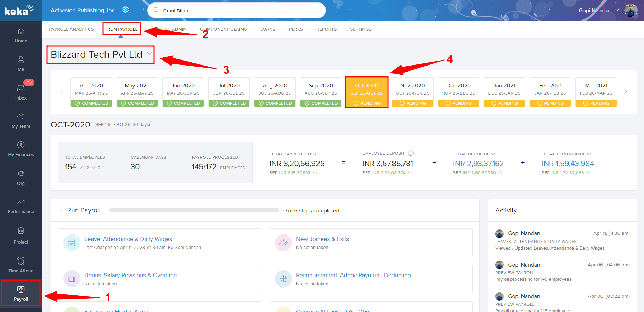Click the settings gear next to company name
The image size is (644, 312).
tap(125, 10)
